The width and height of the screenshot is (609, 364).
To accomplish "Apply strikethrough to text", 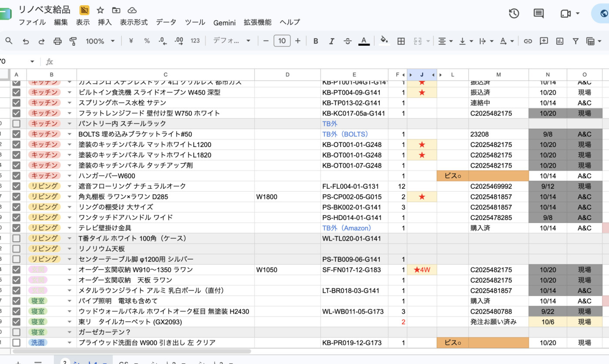I will tap(348, 41).
